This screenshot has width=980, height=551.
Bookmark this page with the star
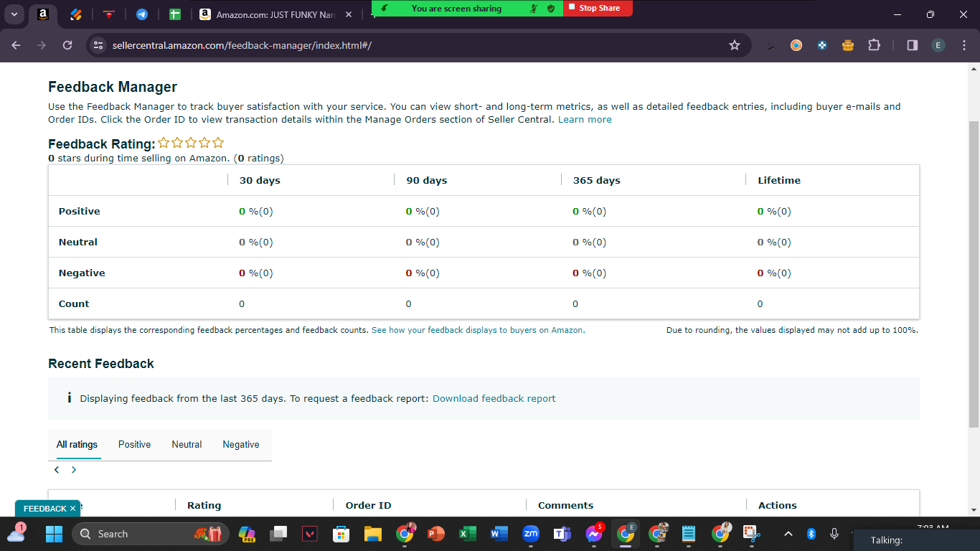click(x=735, y=45)
